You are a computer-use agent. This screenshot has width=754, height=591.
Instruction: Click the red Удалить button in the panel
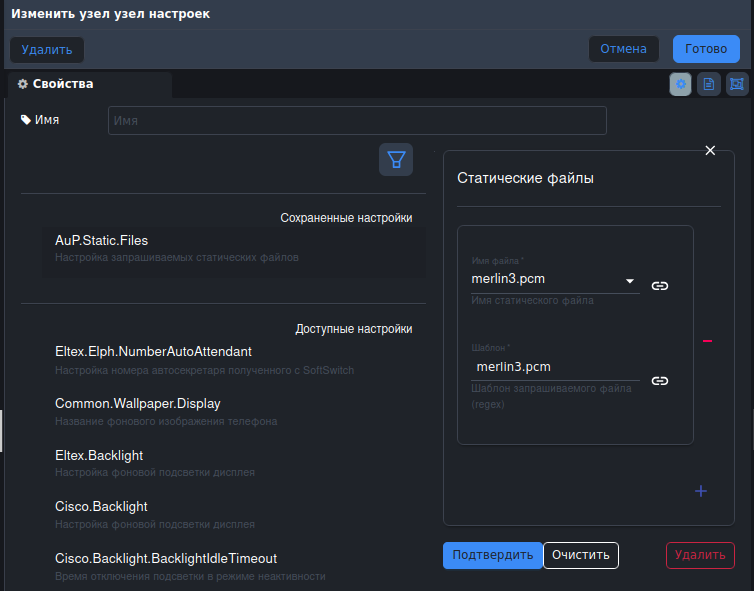coord(700,555)
